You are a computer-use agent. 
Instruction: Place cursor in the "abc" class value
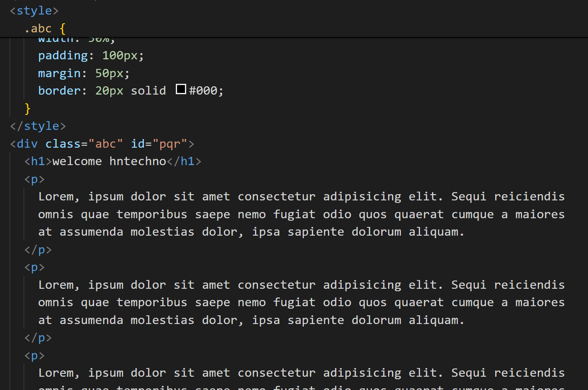pyautogui.click(x=105, y=144)
